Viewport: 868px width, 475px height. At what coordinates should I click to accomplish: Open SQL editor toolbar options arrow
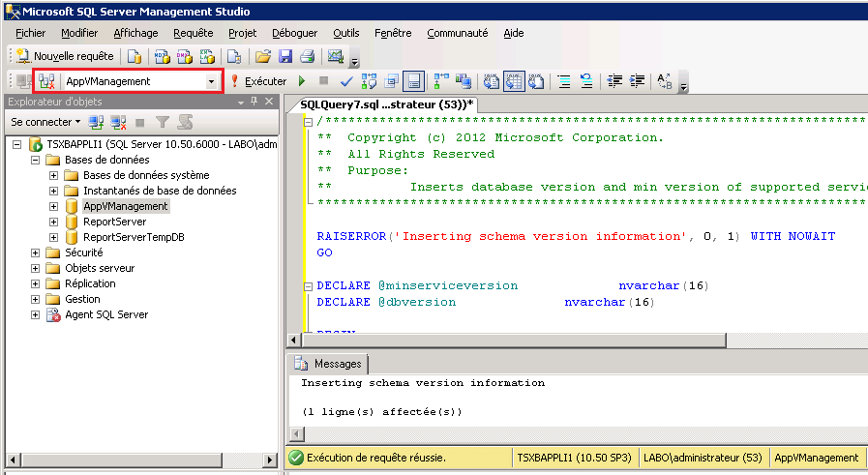684,86
